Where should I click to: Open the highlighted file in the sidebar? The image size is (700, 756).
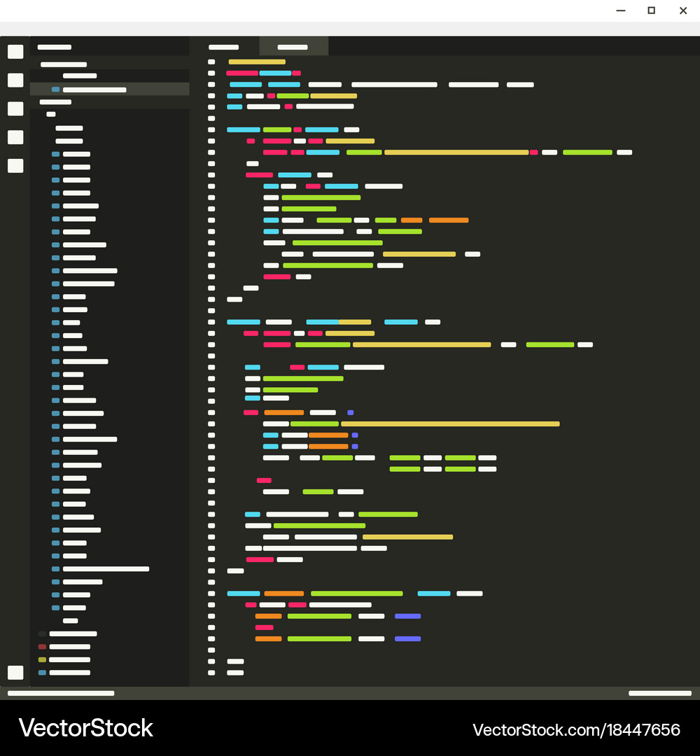[x=94, y=90]
